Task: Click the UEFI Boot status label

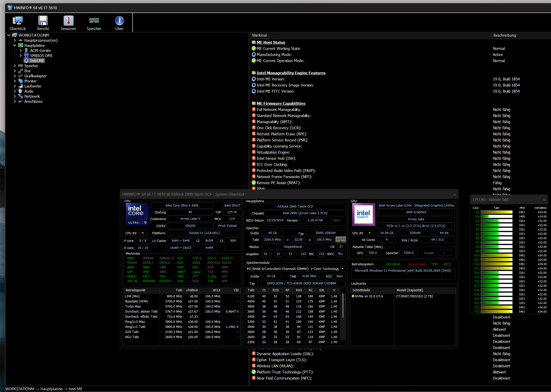Action: [x=393, y=264]
